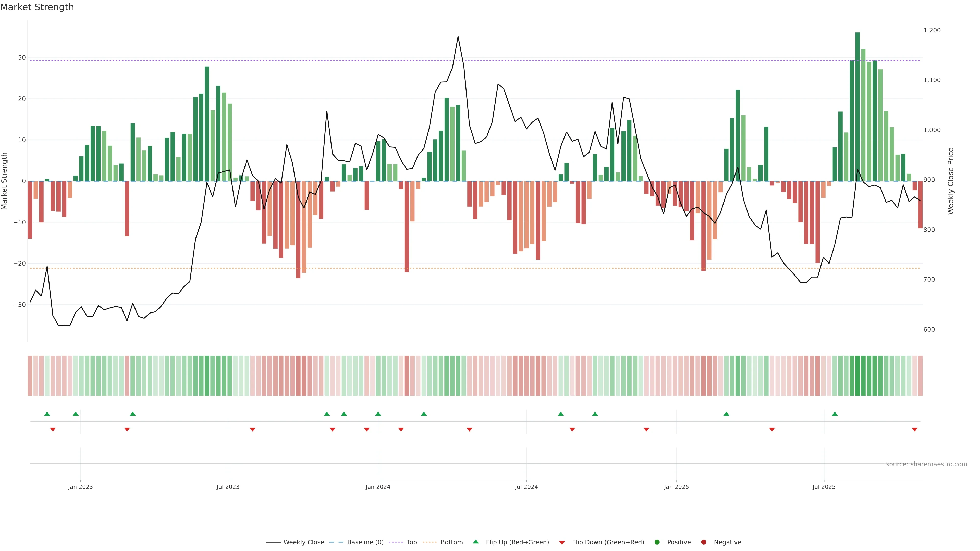Viewport: 980px width, 551px height.
Task: Click the Jul 2024 x-axis label
Action: 526,487
